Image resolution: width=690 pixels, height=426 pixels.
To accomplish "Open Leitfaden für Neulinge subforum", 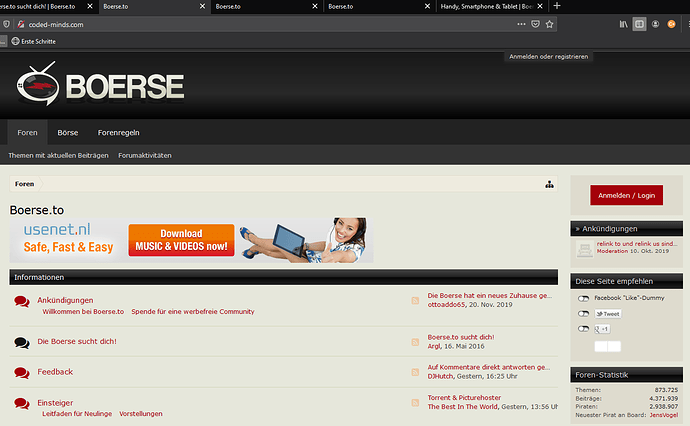I will pyautogui.click(x=77, y=414).
